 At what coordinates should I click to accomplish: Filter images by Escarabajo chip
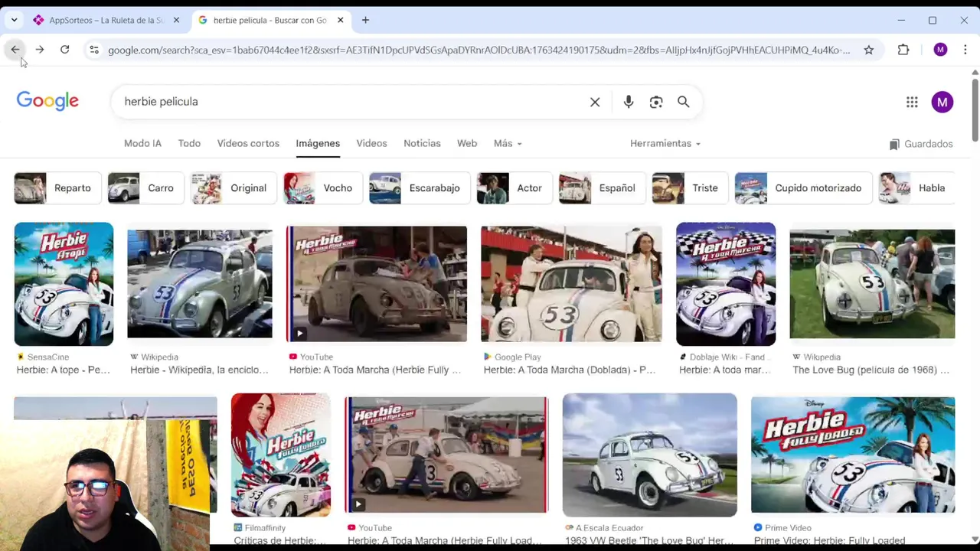click(x=420, y=188)
